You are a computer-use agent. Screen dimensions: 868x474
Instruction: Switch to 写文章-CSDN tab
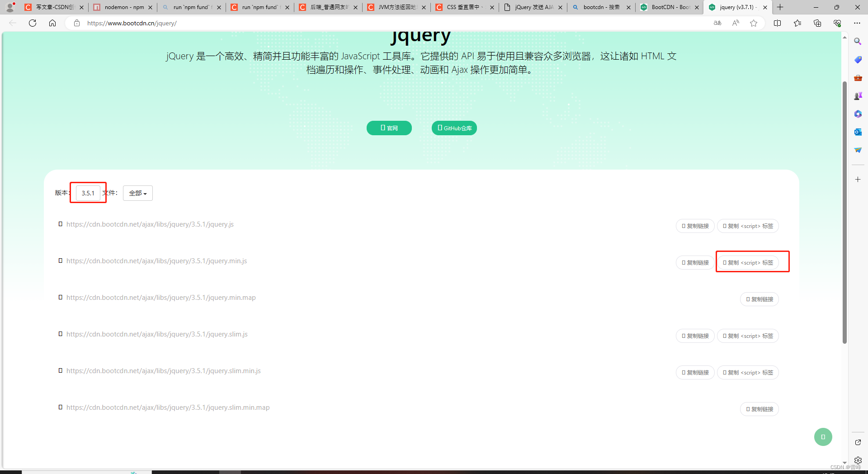(x=54, y=7)
